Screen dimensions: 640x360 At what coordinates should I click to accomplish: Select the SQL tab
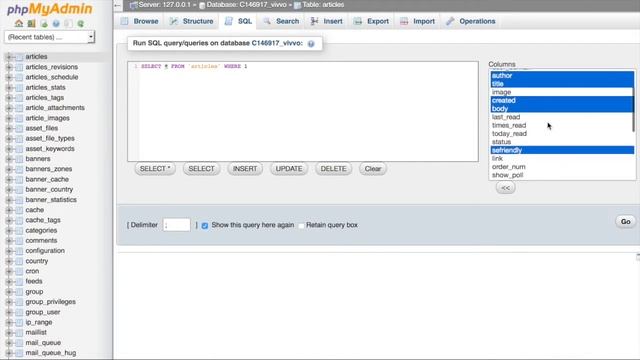(238, 21)
